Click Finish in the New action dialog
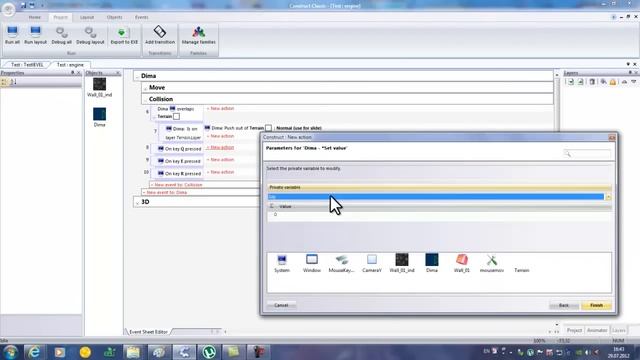Screen dimensions: 640x360 click(x=596, y=305)
